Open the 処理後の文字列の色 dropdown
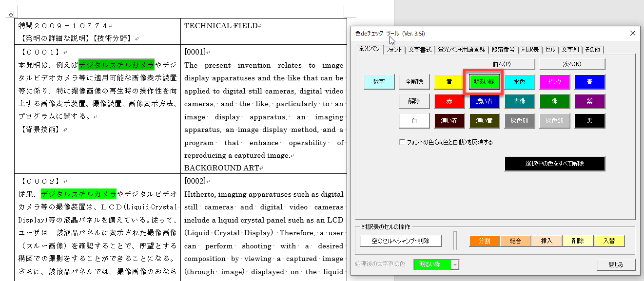 tap(455, 264)
